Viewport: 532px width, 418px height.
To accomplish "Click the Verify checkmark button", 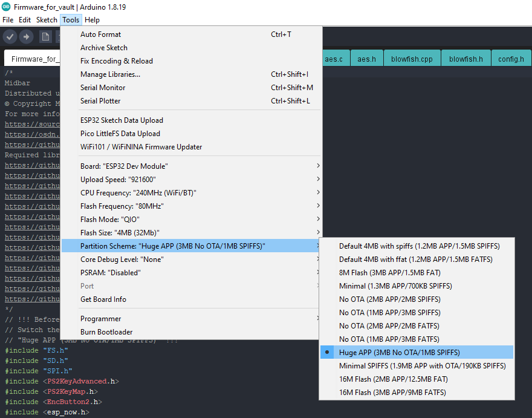I will pos(10,37).
